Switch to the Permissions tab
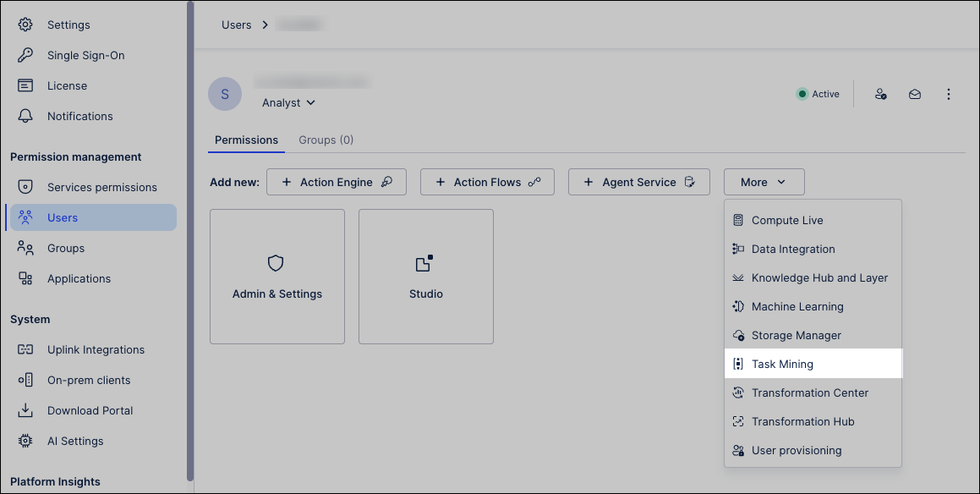Viewport: 980px width, 494px height. [x=246, y=140]
